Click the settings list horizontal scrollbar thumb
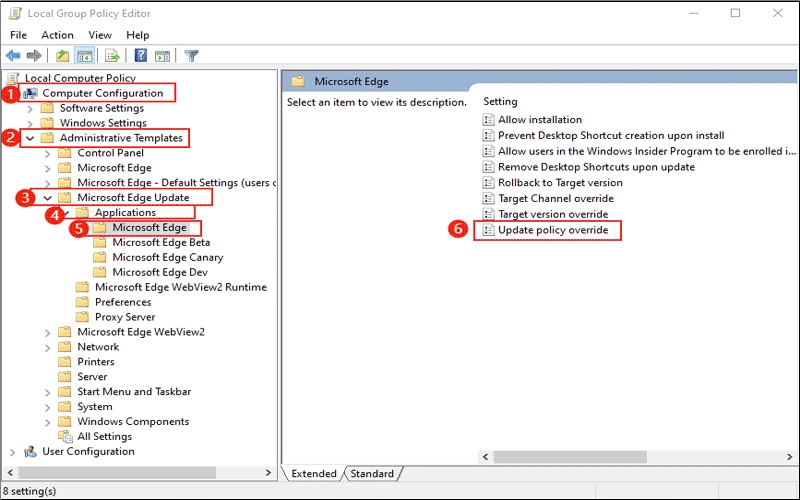 point(570,457)
